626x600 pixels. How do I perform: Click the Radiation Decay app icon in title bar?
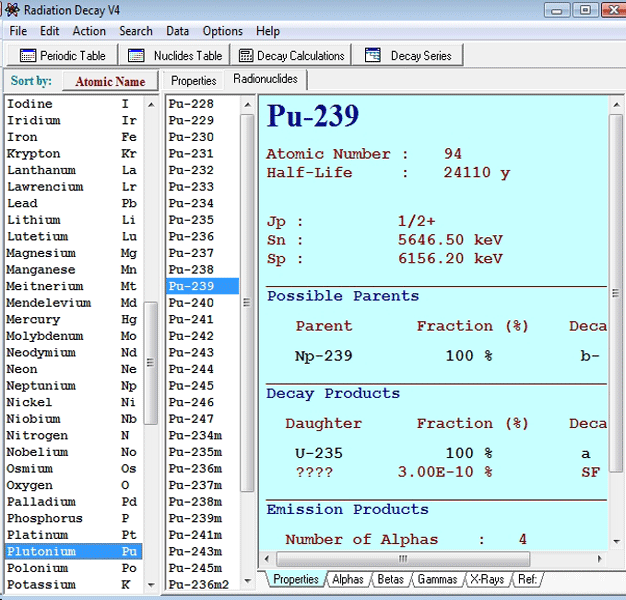(x=12, y=10)
